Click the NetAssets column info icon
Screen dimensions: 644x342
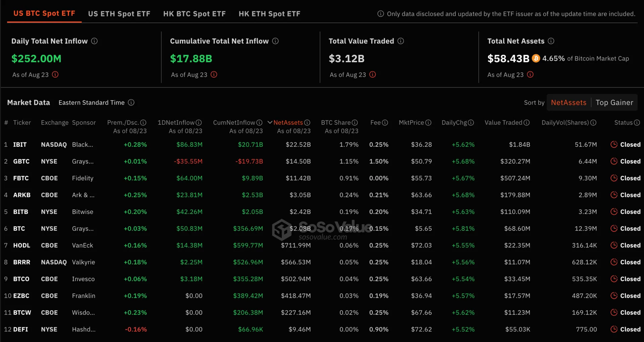(x=307, y=123)
